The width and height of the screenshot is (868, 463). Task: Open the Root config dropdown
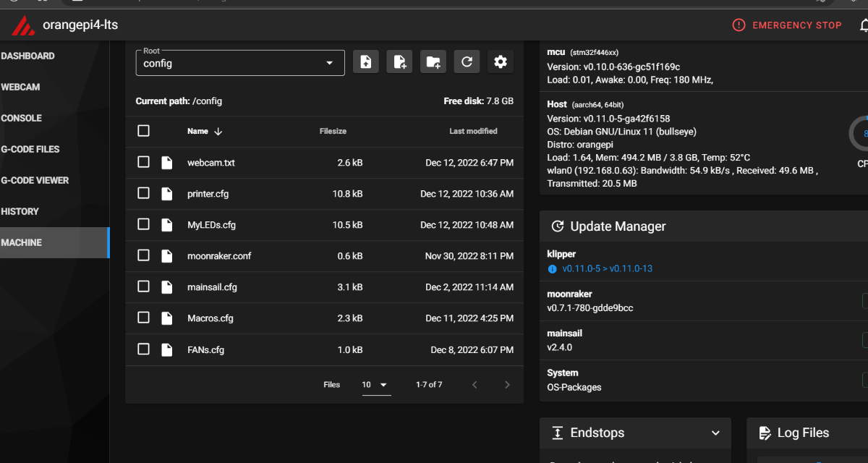pyautogui.click(x=240, y=63)
